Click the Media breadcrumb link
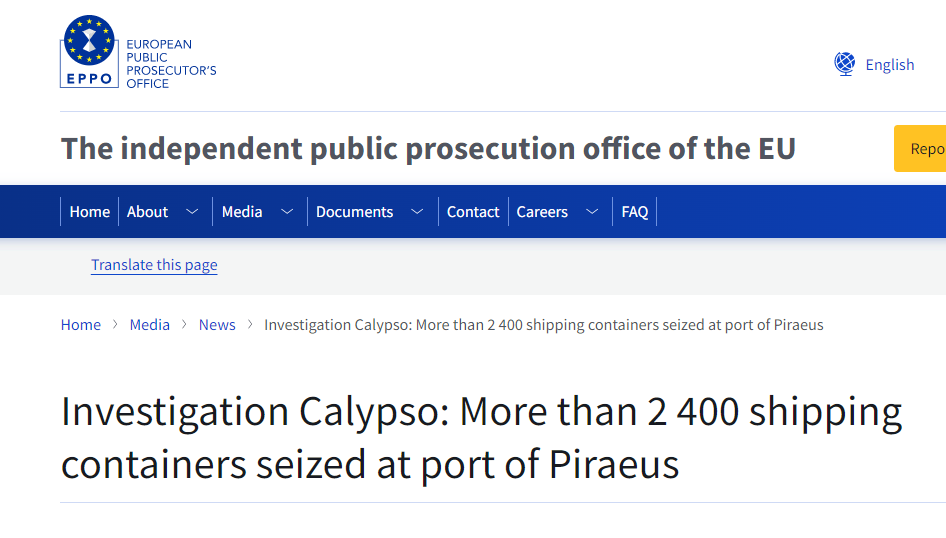 (x=150, y=325)
